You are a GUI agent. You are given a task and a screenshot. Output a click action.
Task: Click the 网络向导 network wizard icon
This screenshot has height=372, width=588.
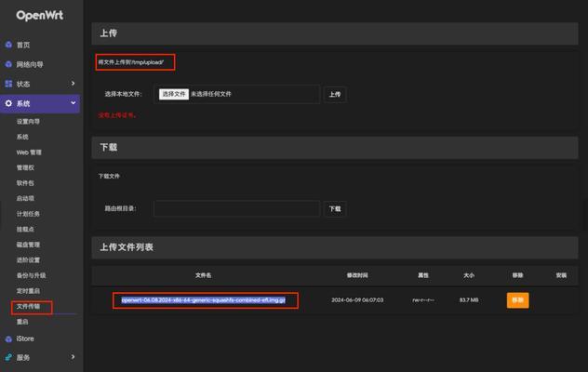tap(8, 64)
